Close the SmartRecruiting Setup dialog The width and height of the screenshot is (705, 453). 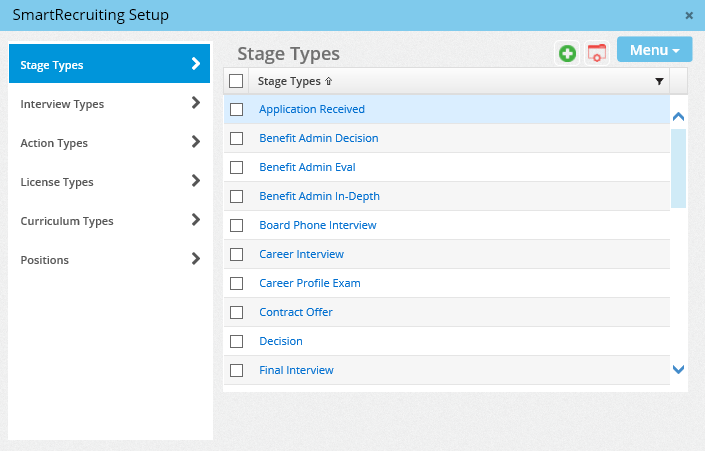tap(689, 15)
